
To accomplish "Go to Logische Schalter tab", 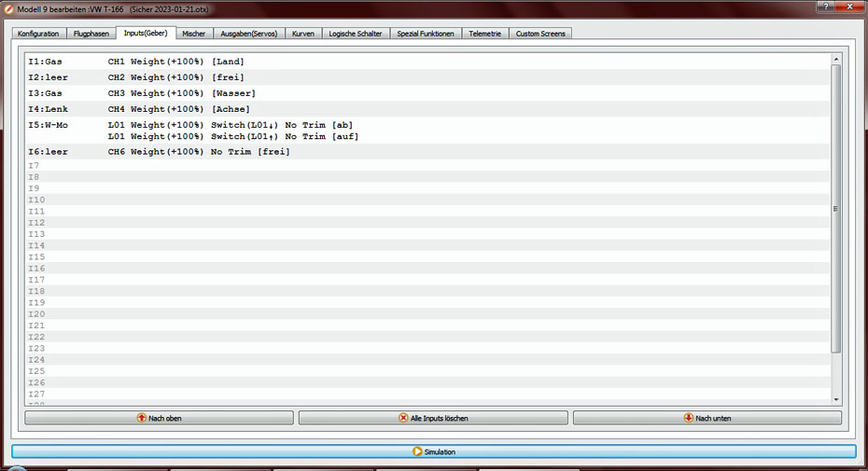I will (356, 34).
